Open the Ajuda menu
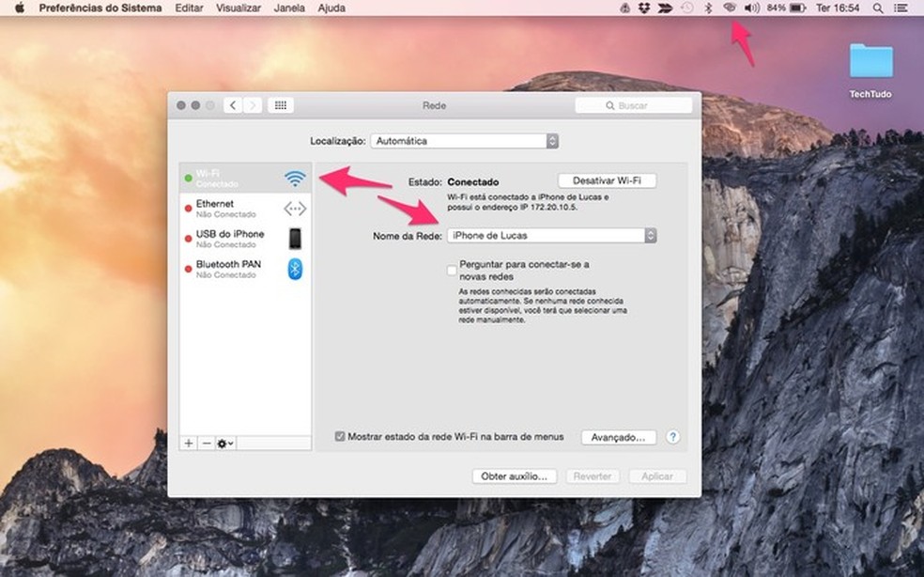The width and height of the screenshot is (924, 577). click(x=331, y=8)
